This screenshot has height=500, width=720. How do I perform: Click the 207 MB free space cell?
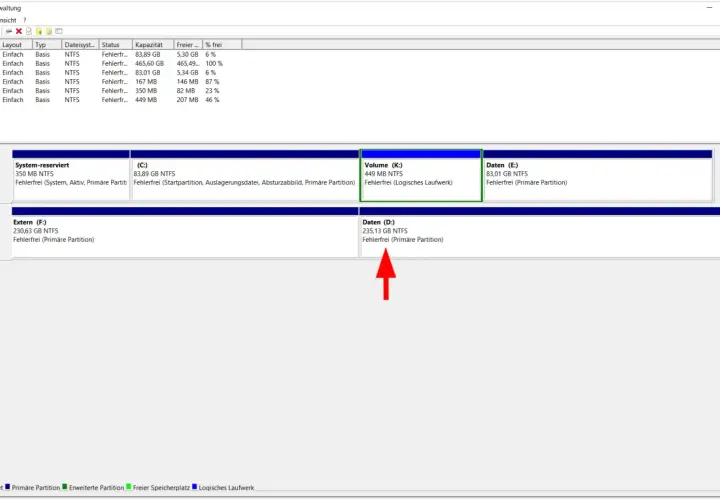[x=187, y=100]
